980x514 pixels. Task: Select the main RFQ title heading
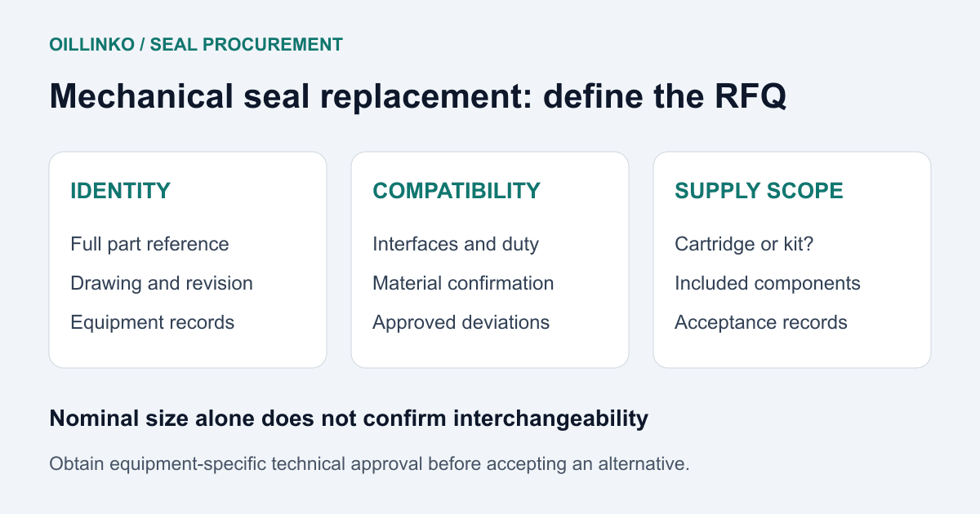[x=418, y=97]
